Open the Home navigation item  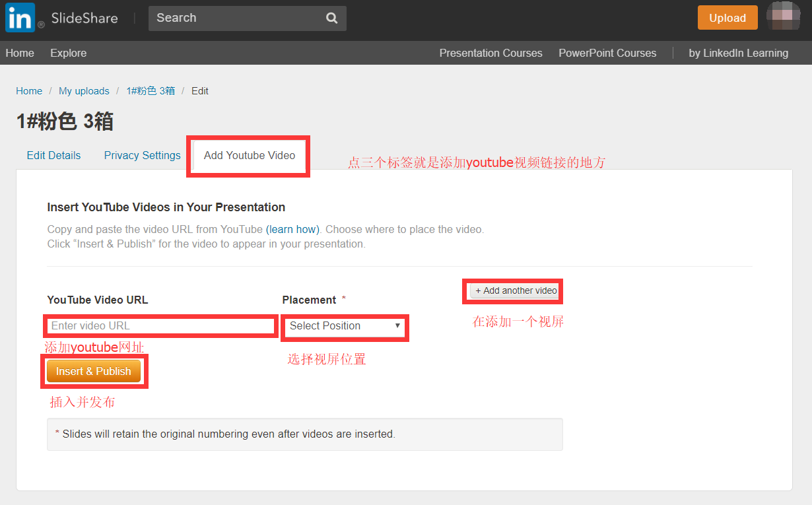(x=20, y=53)
